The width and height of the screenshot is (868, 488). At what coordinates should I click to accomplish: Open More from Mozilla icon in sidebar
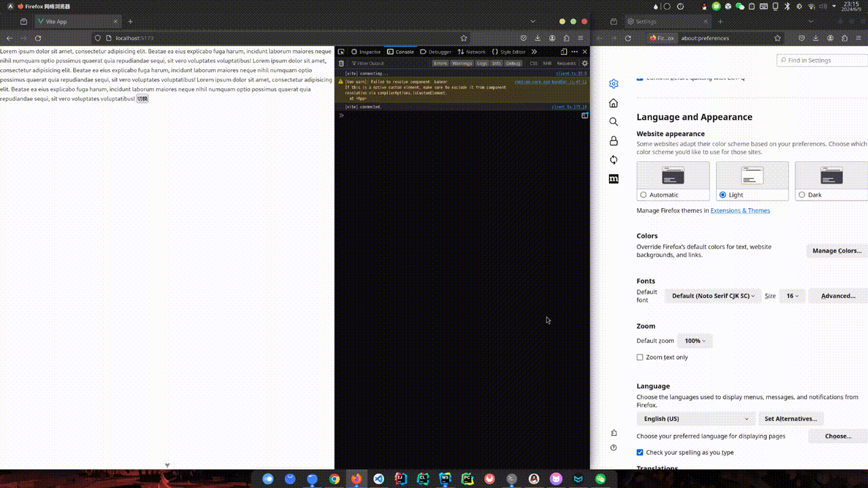pyautogui.click(x=614, y=179)
